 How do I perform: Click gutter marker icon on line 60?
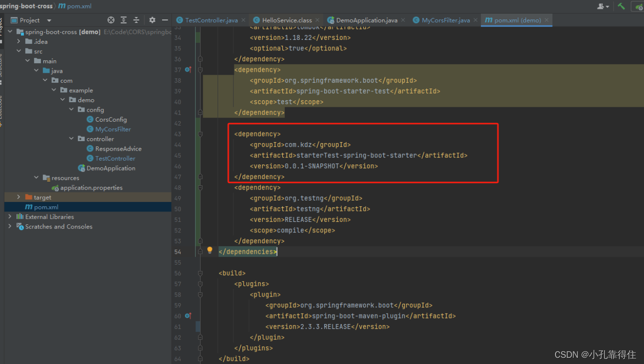pyautogui.click(x=188, y=316)
